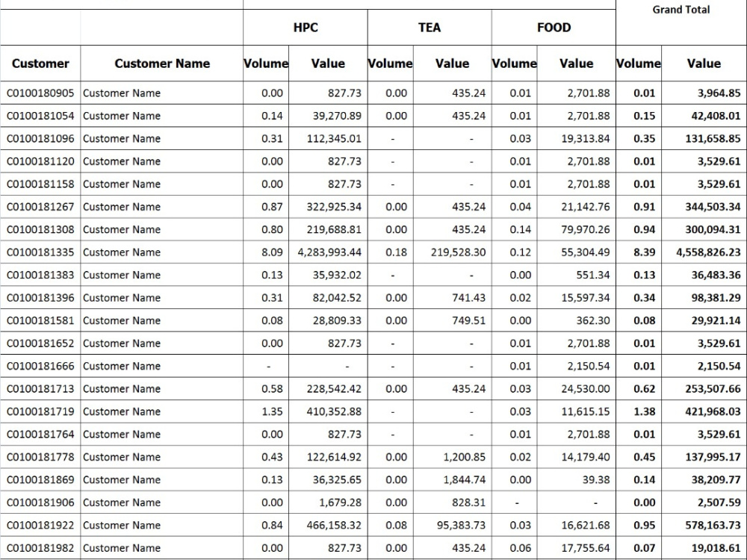Click HPC value 466,158.32

pos(334,526)
